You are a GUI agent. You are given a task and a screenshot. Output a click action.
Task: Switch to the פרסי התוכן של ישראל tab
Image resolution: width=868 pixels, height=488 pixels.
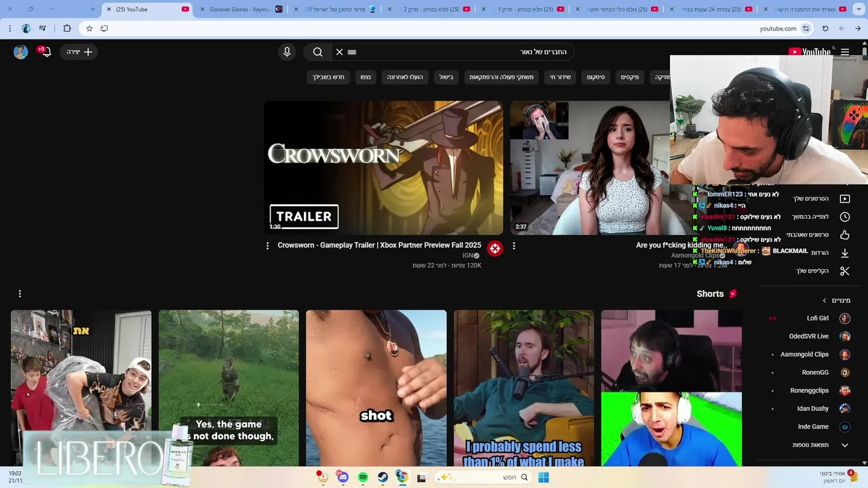pos(340,9)
